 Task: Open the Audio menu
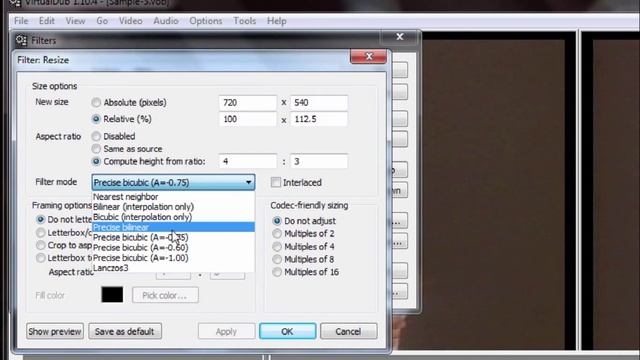(x=166, y=21)
